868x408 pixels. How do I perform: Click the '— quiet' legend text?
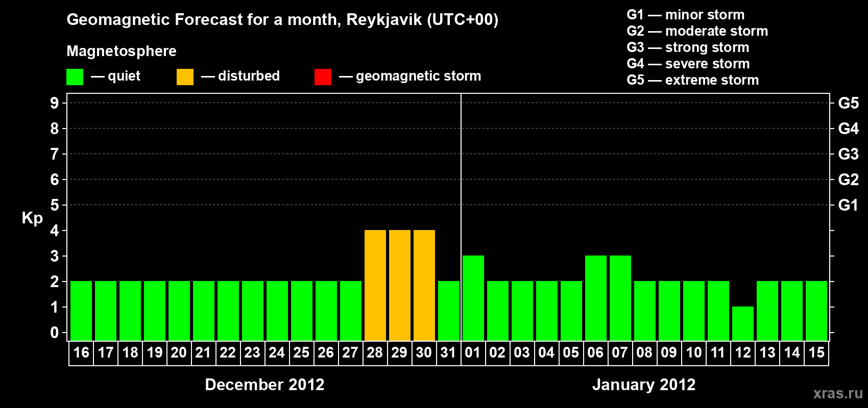[x=115, y=76]
